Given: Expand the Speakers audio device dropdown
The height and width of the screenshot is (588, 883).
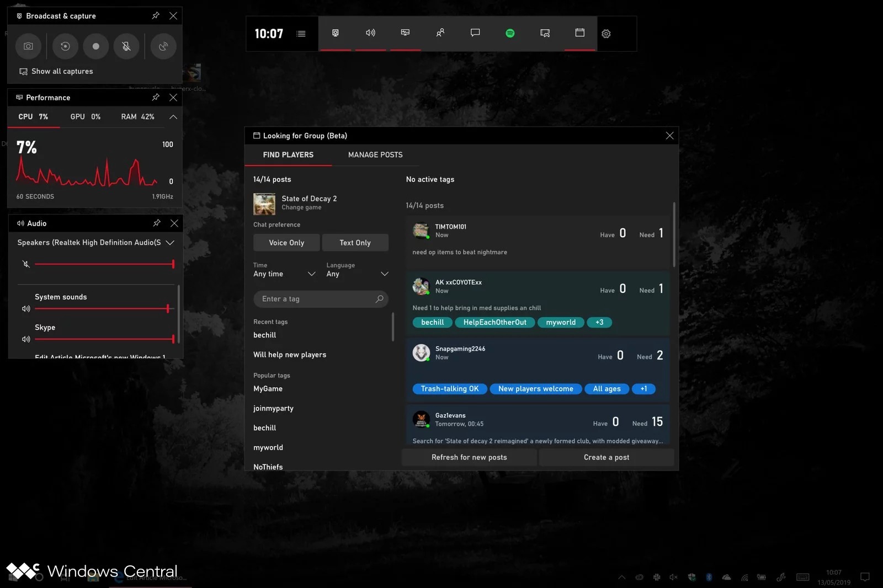Looking at the screenshot, I should (170, 243).
